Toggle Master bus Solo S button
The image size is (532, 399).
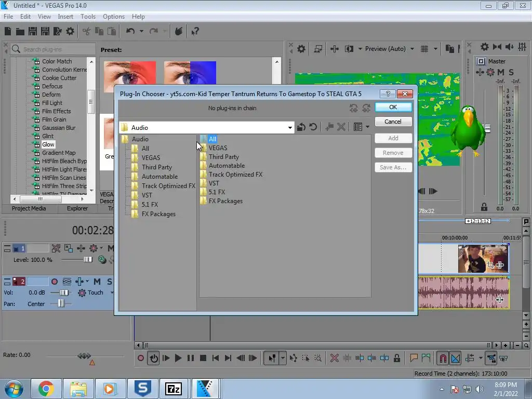[511, 72]
